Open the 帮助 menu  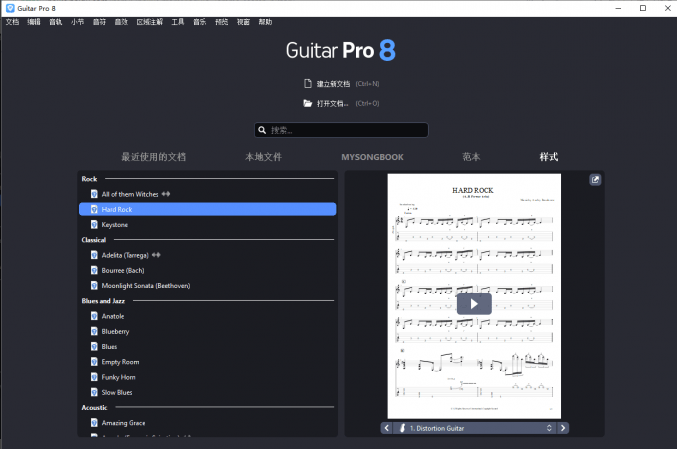point(265,22)
